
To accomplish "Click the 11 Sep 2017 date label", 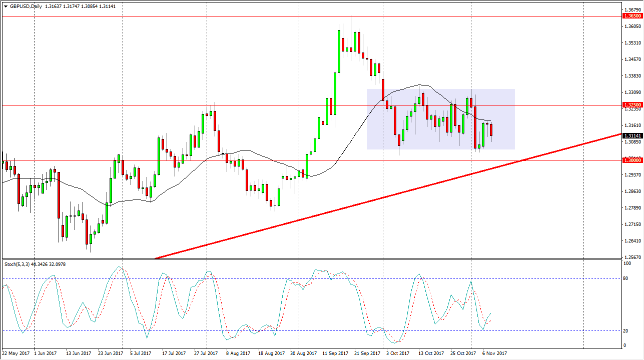I will [336, 353].
